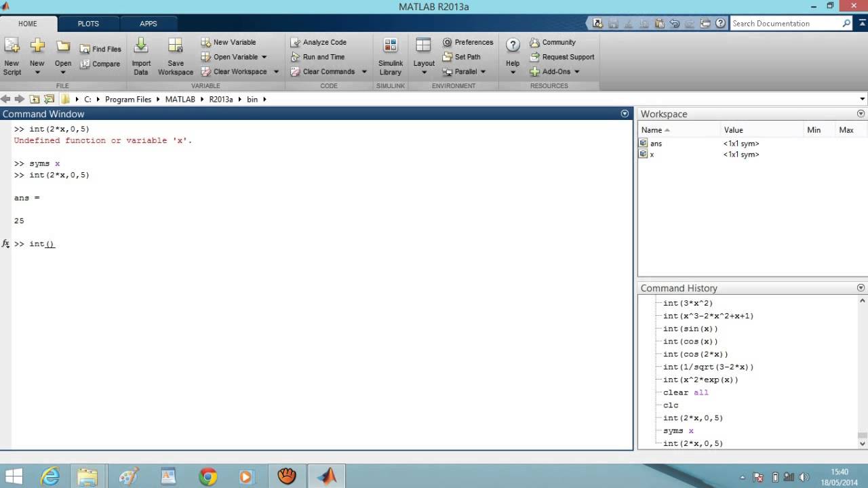Click the switch windows icon in quick access toolbar
The image size is (868, 488).
tap(705, 23)
